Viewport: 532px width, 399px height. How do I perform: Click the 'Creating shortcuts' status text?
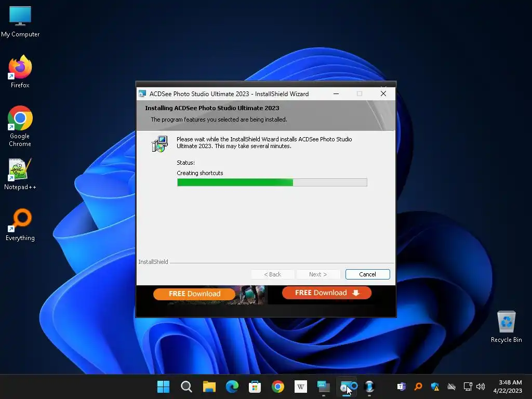click(x=200, y=173)
